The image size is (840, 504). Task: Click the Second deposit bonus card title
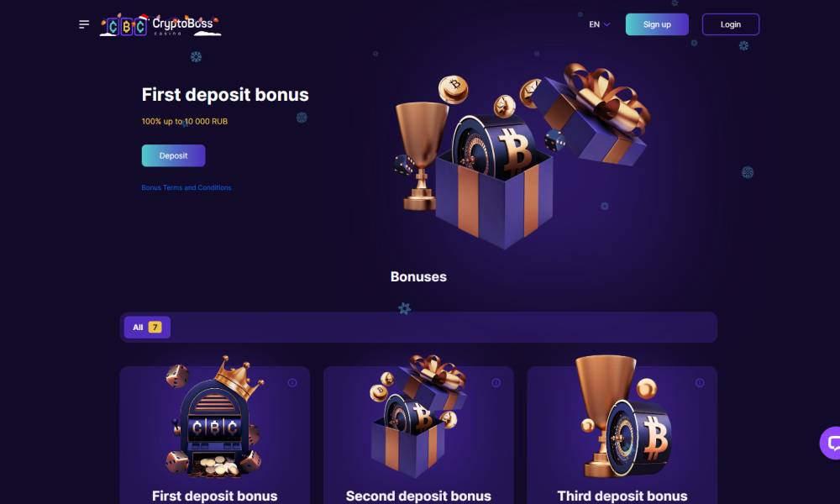418,496
